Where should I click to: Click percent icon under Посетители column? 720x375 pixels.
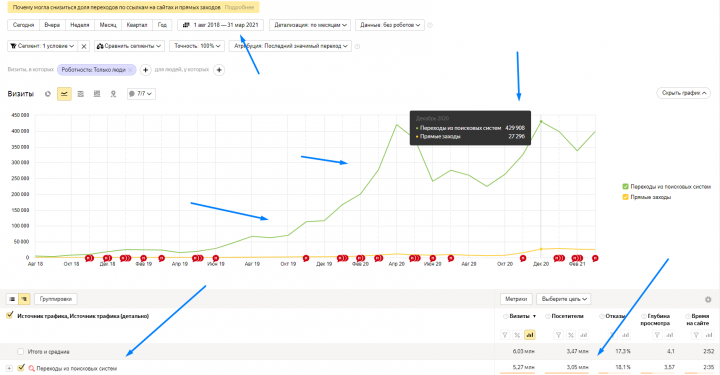pos(571,335)
